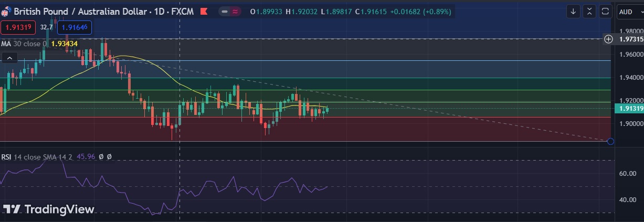Screen dimensions: 644x222
Task: Select the spread value 32.7
Action: pyautogui.click(x=46, y=27)
